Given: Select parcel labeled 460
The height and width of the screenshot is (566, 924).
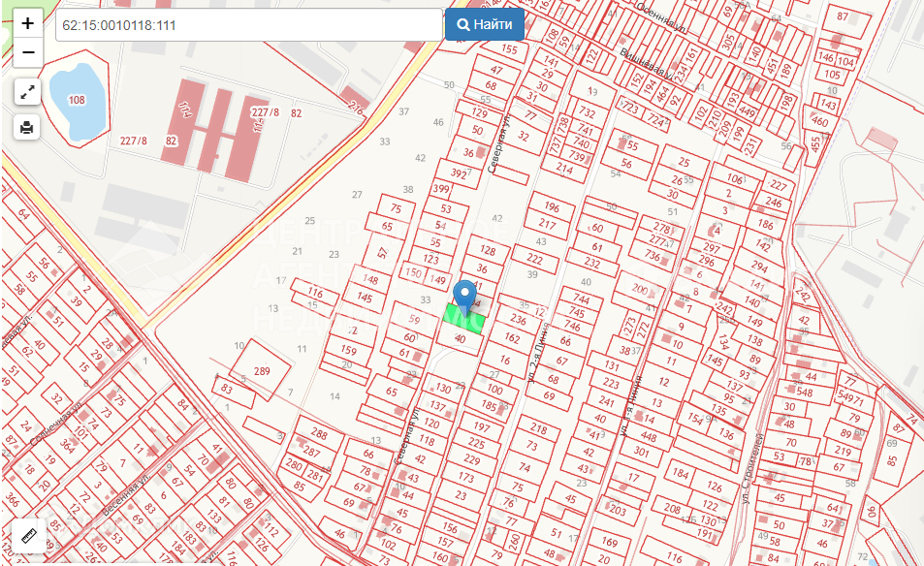Looking at the screenshot, I should [x=819, y=122].
